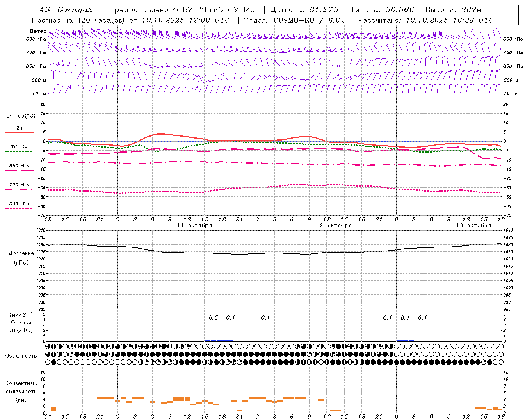Click the '(мм/1ч.)' unit label
Image resolution: width=525 pixels, height=420 pixels.
click(21, 330)
